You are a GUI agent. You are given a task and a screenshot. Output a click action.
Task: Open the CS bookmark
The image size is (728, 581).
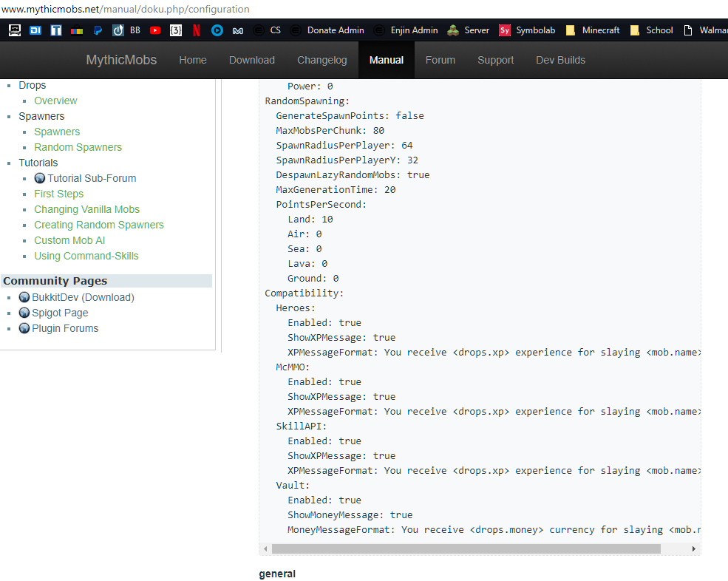(267, 30)
